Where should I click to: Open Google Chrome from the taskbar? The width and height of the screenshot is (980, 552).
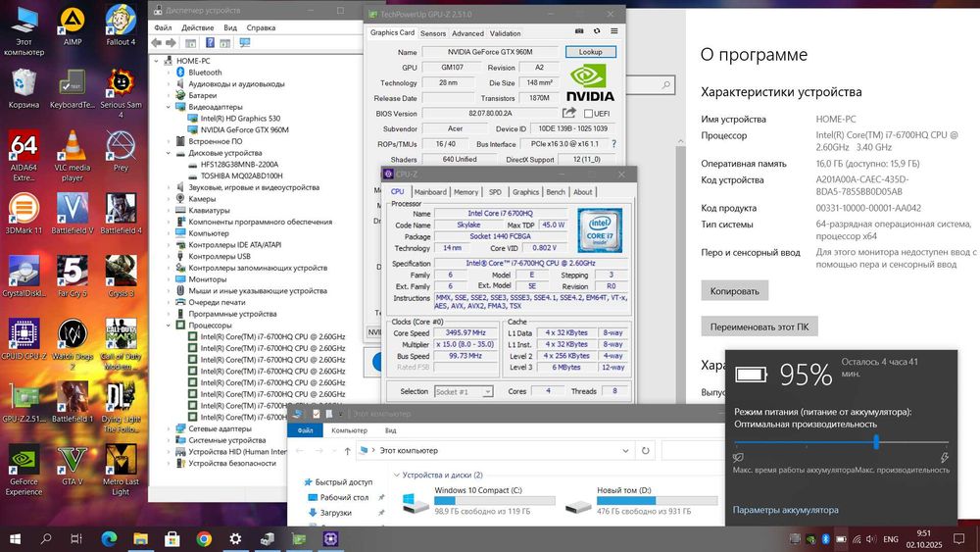[204, 539]
